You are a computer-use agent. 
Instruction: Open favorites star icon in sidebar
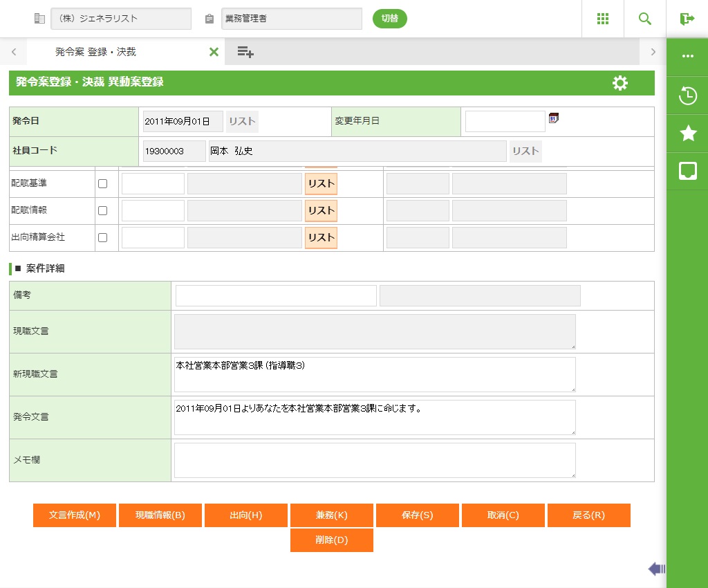[687, 134]
